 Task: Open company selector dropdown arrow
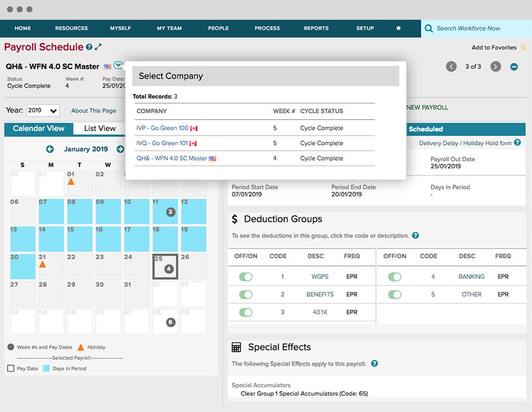tap(118, 65)
